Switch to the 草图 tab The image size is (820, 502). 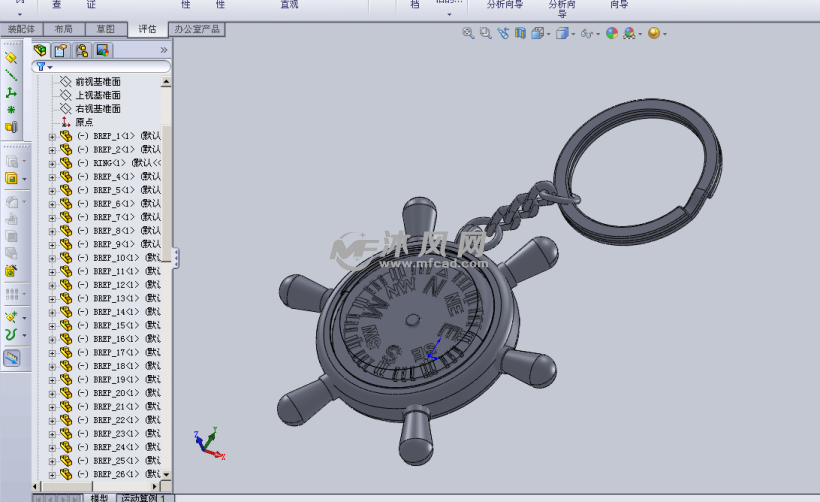tap(106, 30)
